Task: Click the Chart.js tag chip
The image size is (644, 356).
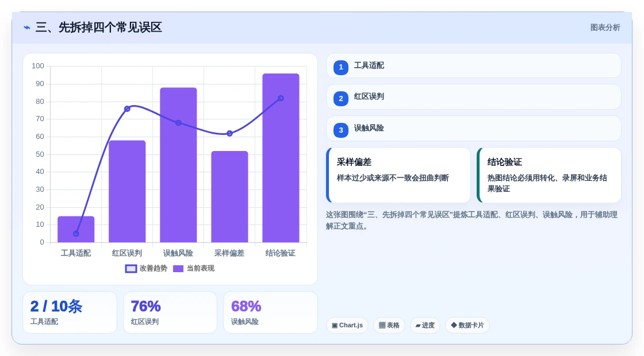Action: (347, 325)
